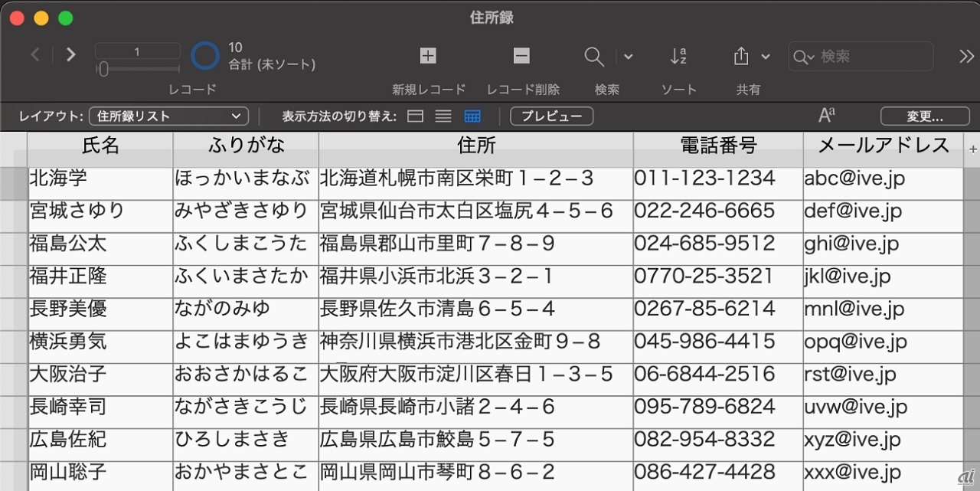Image resolution: width=980 pixels, height=491 pixels.
Task: Click the record number field
Action: click(137, 52)
